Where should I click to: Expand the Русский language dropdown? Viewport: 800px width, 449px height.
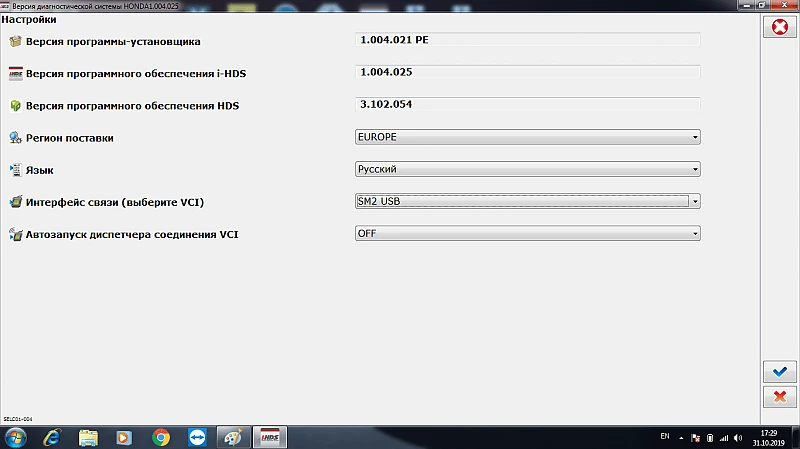(528, 169)
